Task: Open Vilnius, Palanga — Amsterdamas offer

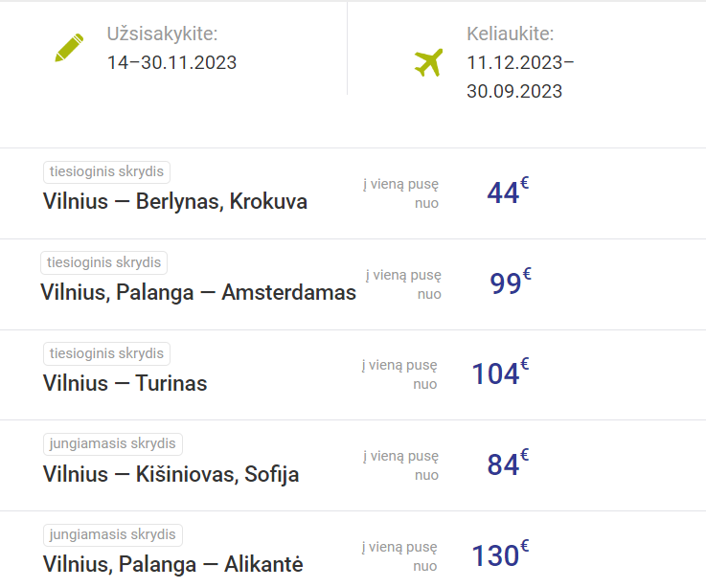Action: click(198, 292)
